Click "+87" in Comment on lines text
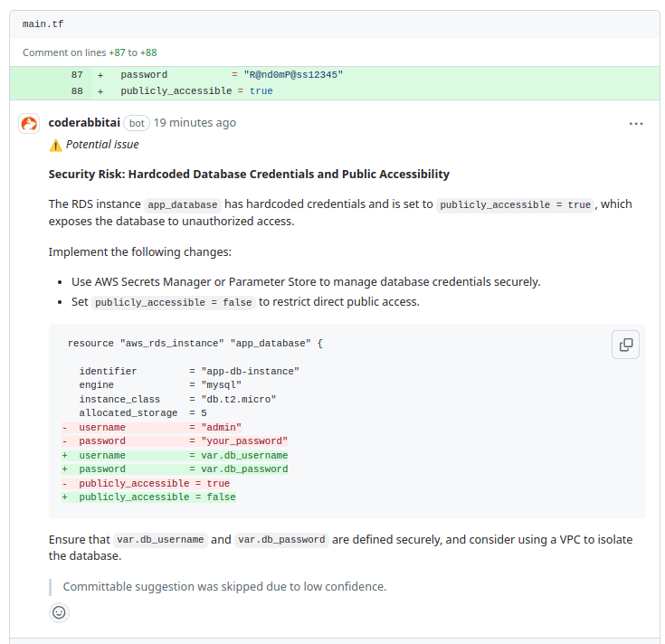The width and height of the screenshot is (665, 644). (115, 52)
